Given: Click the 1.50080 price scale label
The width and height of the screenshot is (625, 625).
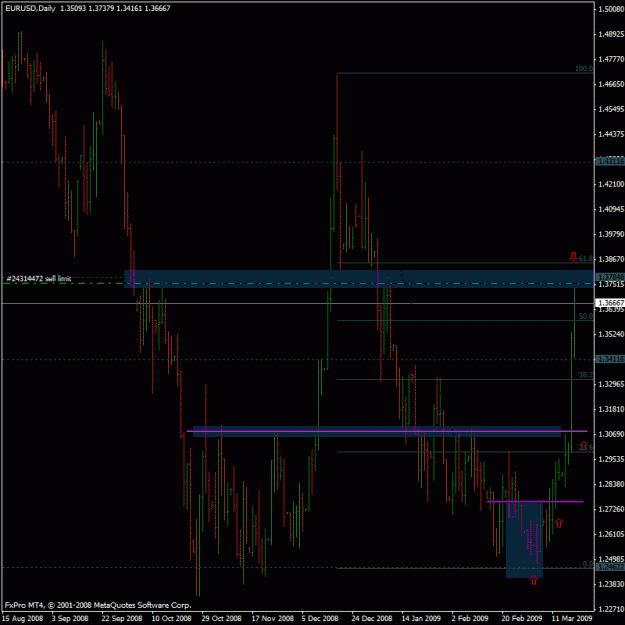Looking at the screenshot, I should [x=611, y=9].
